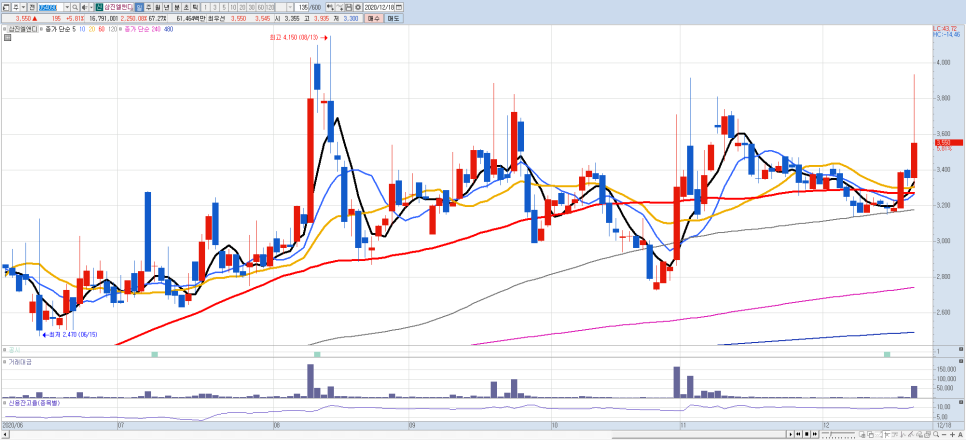Click the stock code input field
This screenshot has height=440, width=966.
tap(51, 7)
